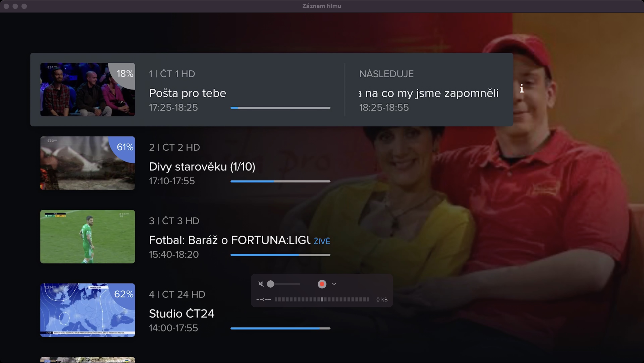Click the 18% progress badge on ČT 1 thumbnail

pyautogui.click(x=125, y=74)
